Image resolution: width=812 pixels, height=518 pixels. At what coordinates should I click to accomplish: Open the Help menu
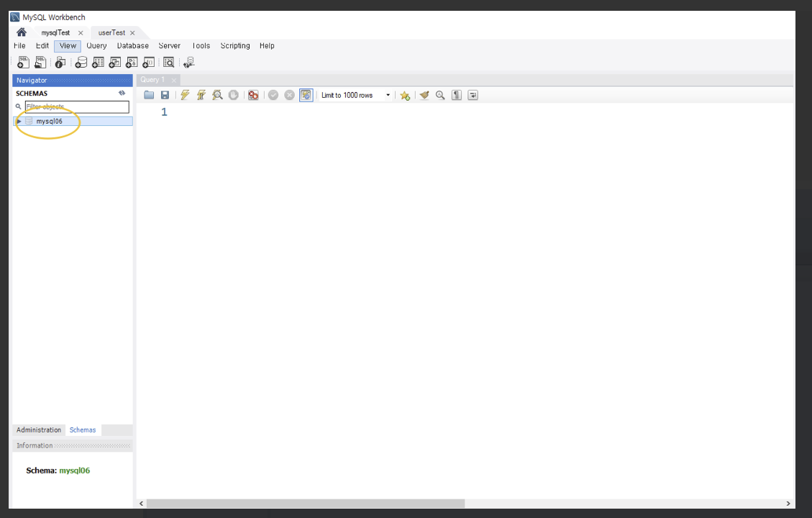(268, 45)
